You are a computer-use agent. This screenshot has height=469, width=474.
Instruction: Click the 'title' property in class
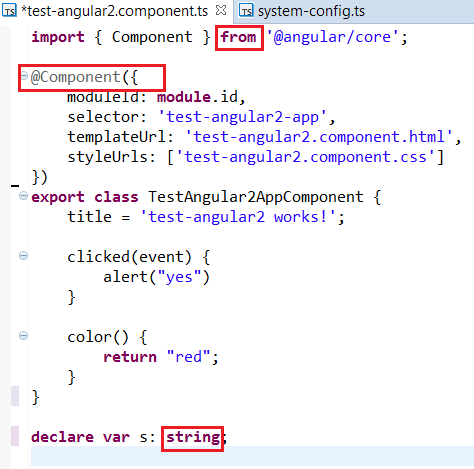click(89, 217)
